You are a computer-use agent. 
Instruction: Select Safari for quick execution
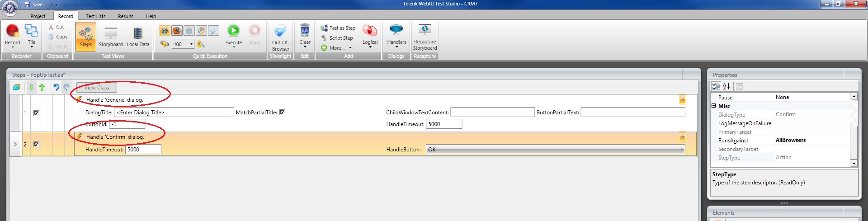[x=189, y=31]
